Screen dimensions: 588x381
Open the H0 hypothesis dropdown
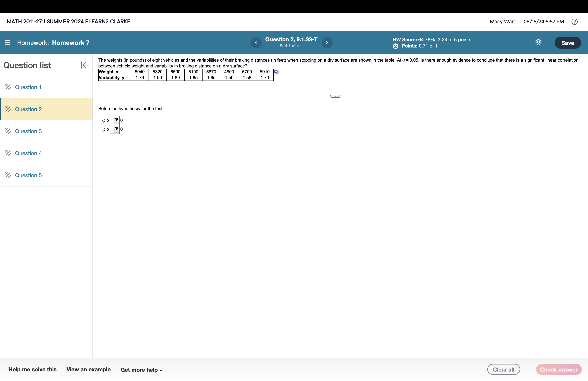[x=115, y=120]
